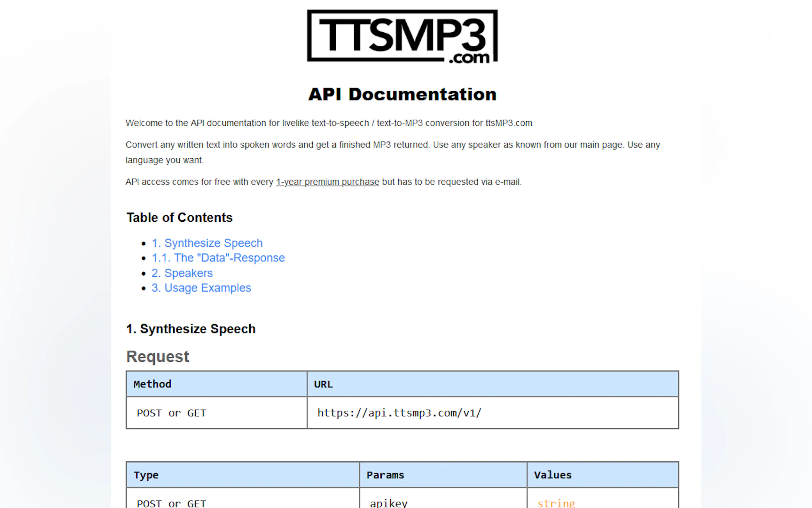The height and width of the screenshot is (508, 812).
Task: Click the 'Request' subheading
Action: [x=157, y=356]
